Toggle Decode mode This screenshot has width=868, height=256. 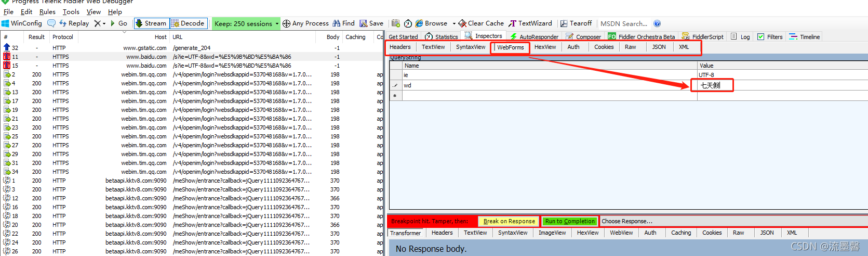click(x=188, y=23)
